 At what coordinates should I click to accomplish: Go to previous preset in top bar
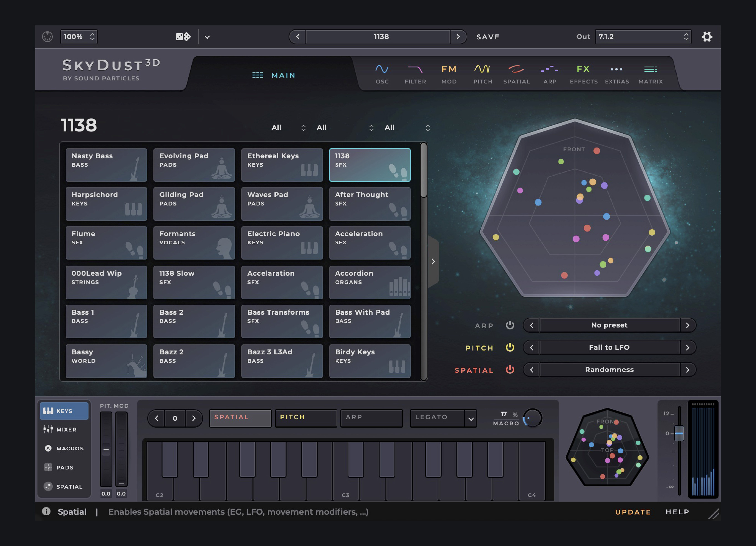pyautogui.click(x=298, y=37)
